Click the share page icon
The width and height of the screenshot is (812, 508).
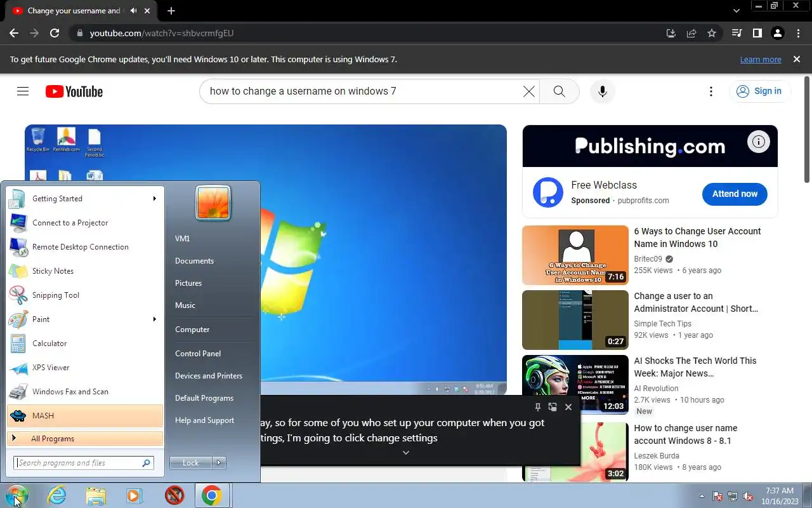[x=691, y=33]
